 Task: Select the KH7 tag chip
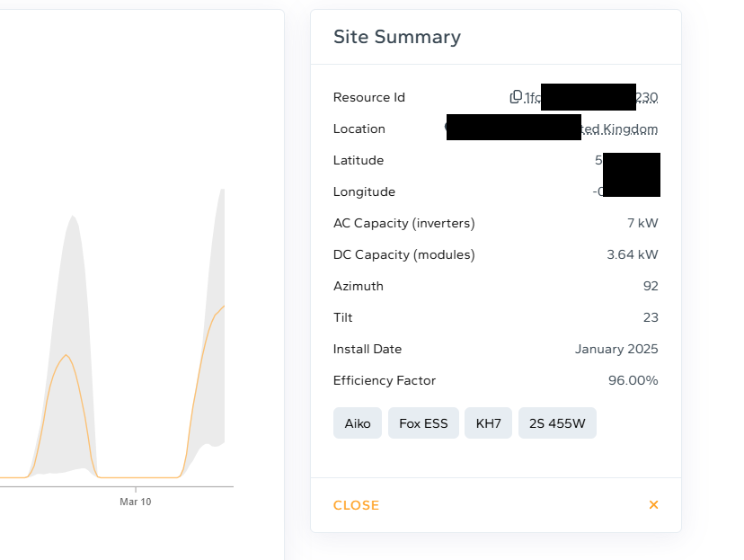(488, 423)
